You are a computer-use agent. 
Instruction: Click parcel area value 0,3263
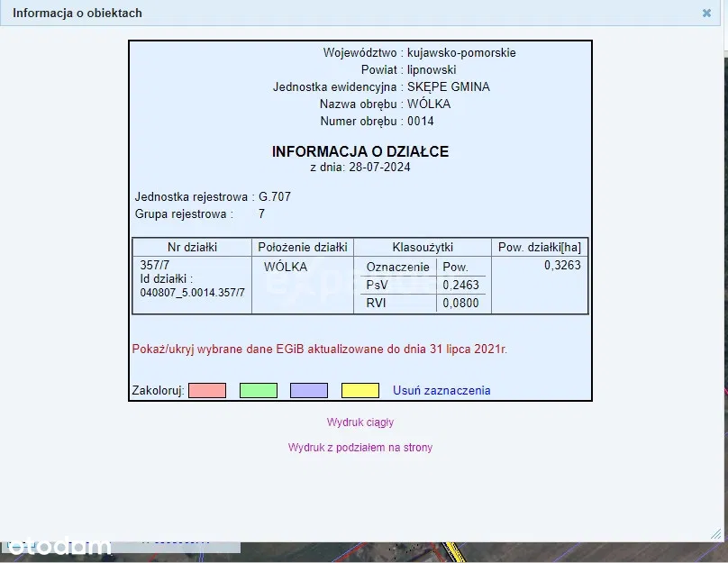coord(562,266)
